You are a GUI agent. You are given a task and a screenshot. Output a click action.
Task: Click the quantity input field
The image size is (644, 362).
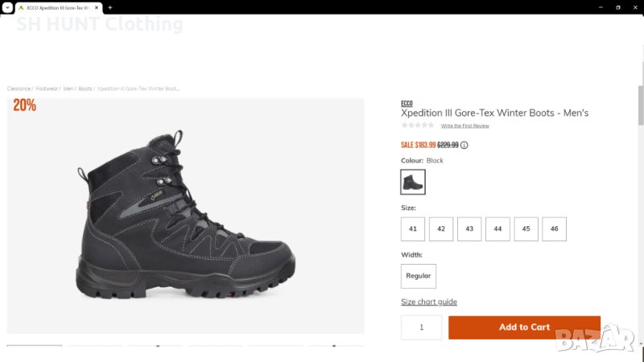421,327
